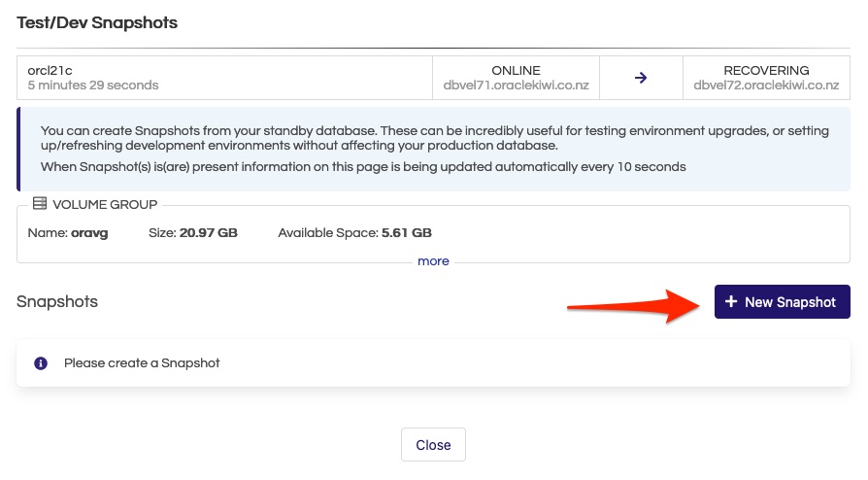The image size is (868, 480).
Task: Click the dbvel72.oraclekiwi.co.nz host name
Action: tap(766, 86)
